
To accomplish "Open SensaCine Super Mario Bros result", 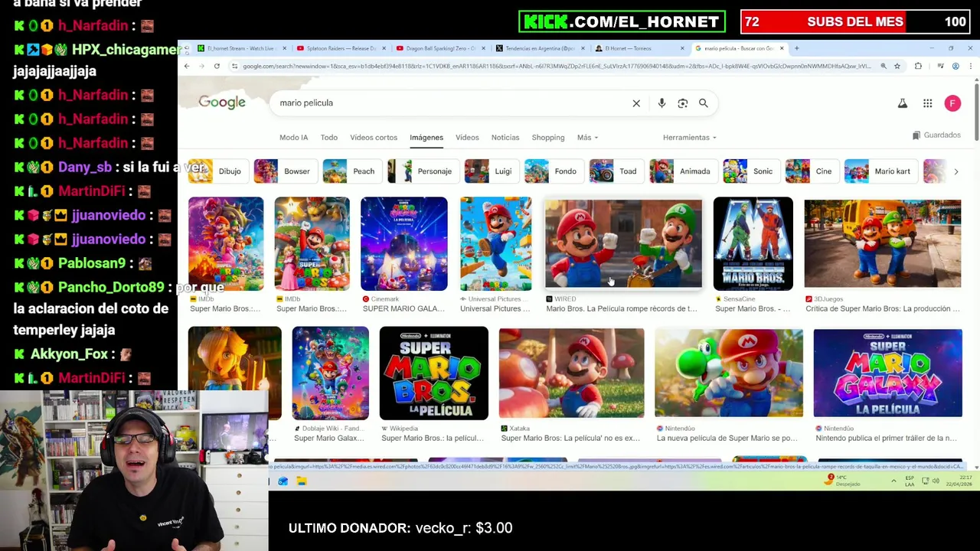I will pyautogui.click(x=753, y=308).
